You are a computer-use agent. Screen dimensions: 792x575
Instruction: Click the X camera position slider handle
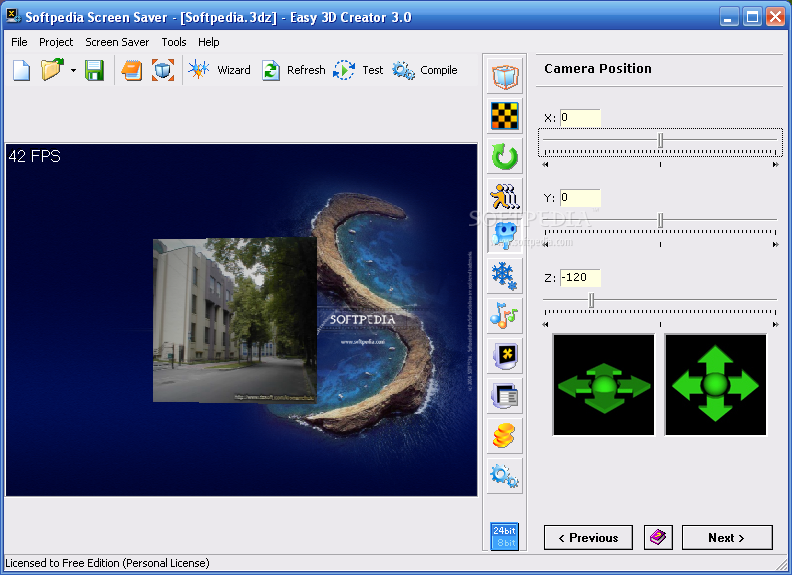tap(660, 140)
